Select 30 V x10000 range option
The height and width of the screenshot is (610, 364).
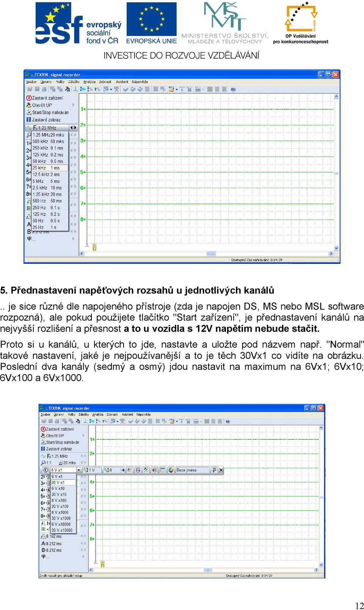pyautogui.click(x=63, y=530)
